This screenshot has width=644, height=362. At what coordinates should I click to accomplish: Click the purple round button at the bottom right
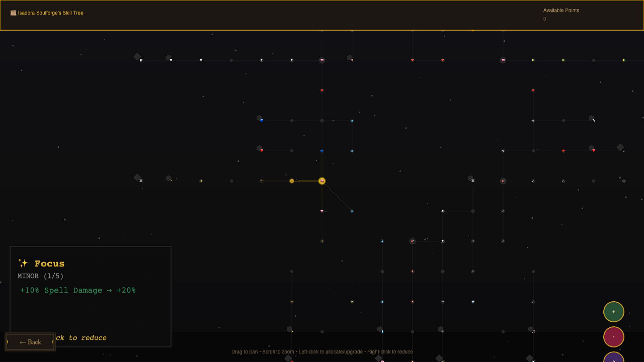tap(613, 358)
